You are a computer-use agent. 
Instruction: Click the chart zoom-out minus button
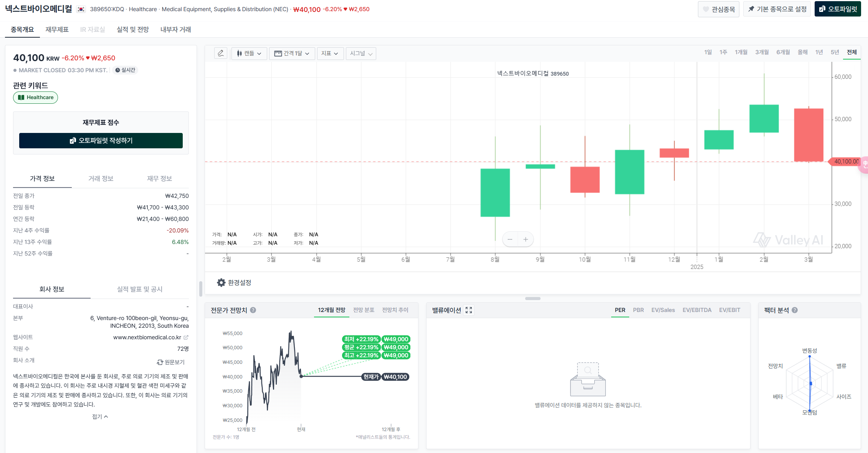point(510,239)
